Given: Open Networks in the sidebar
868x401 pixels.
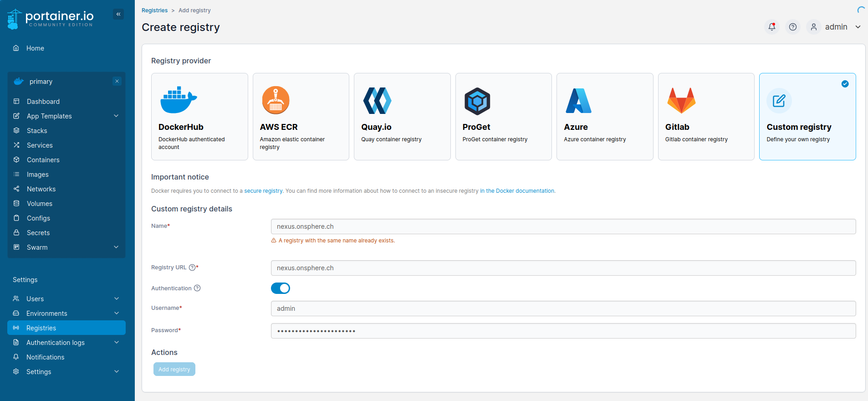Looking at the screenshot, I should [x=66, y=189].
